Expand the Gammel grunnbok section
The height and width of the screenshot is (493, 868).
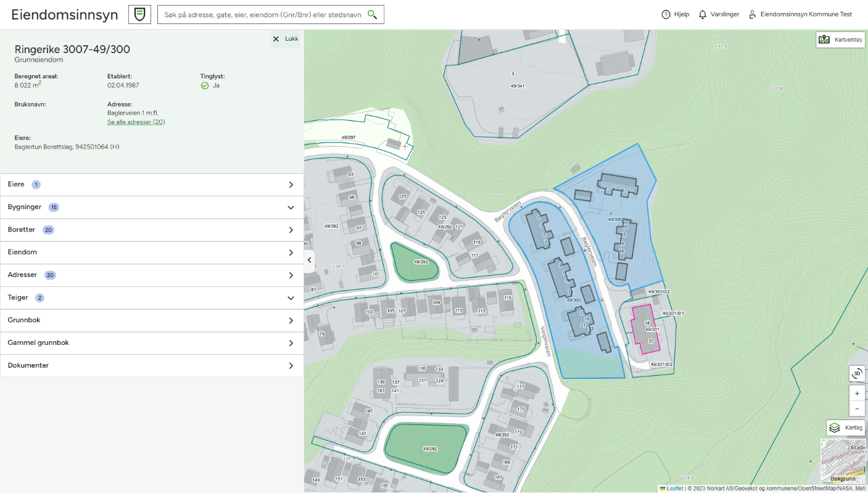coord(152,342)
